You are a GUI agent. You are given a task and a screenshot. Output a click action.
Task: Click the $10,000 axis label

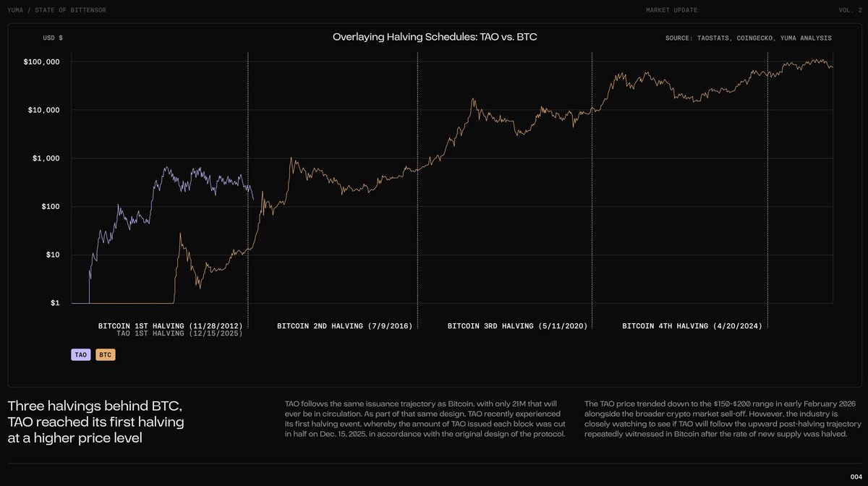pyautogui.click(x=42, y=110)
